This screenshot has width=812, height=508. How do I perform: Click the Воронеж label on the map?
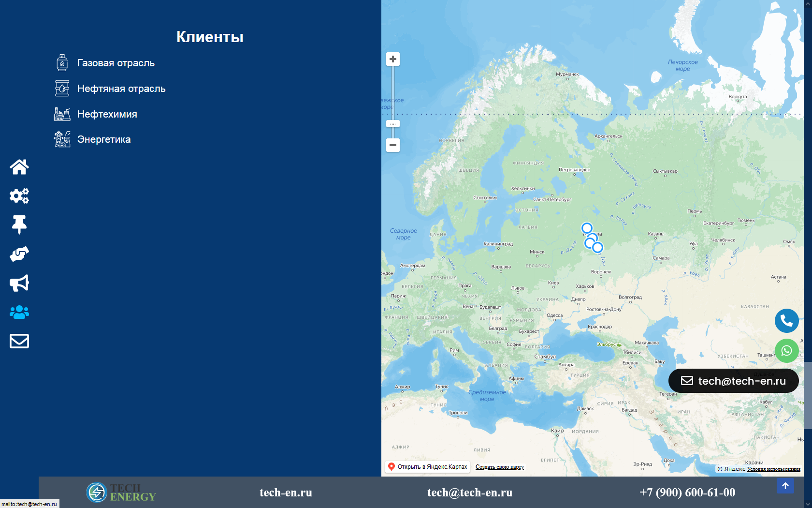point(601,271)
